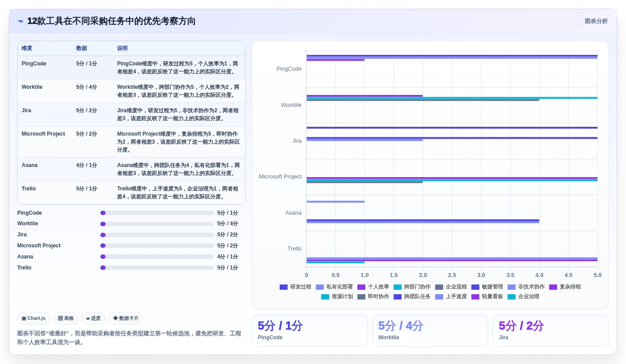Click the 5.0 tick on the x-axis
Viewport: 626px width, 364px height.
(x=598, y=275)
